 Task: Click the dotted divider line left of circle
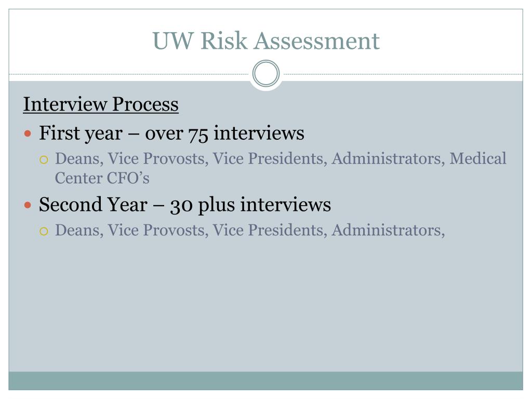pyautogui.click(x=129, y=74)
